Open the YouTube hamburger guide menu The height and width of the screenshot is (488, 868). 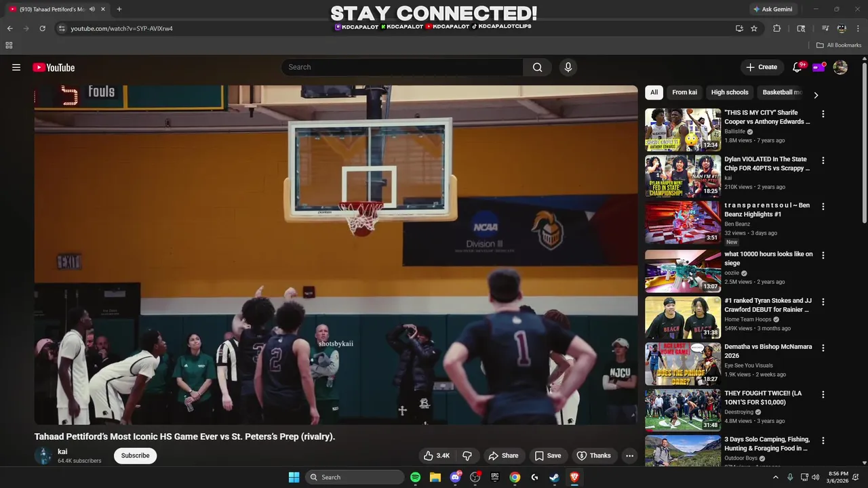coord(16,67)
